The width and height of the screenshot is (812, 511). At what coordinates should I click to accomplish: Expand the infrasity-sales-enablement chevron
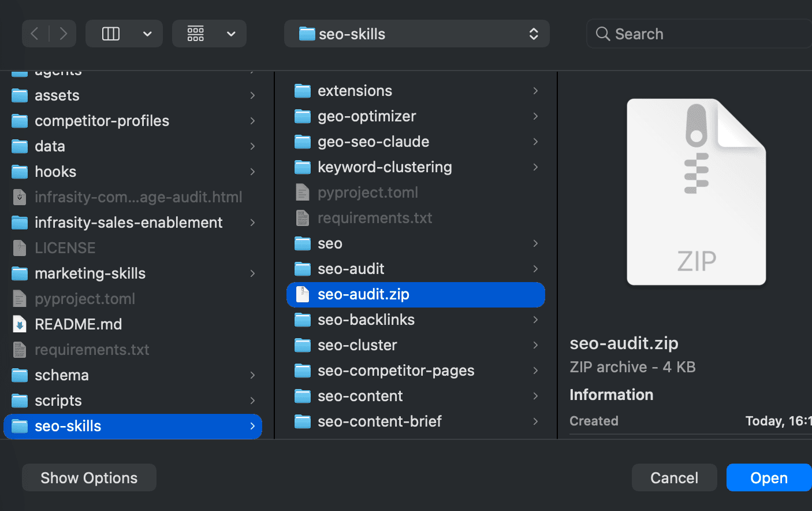coord(252,223)
